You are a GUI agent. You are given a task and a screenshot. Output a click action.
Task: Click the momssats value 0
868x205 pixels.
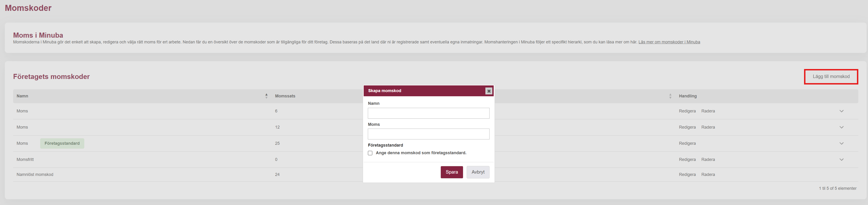tap(276, 160)
